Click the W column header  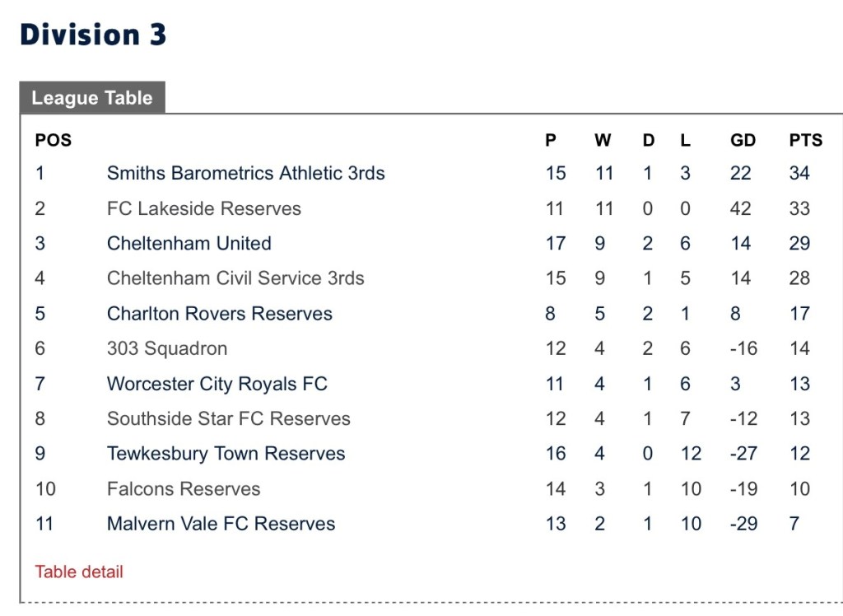pos(603,140)
